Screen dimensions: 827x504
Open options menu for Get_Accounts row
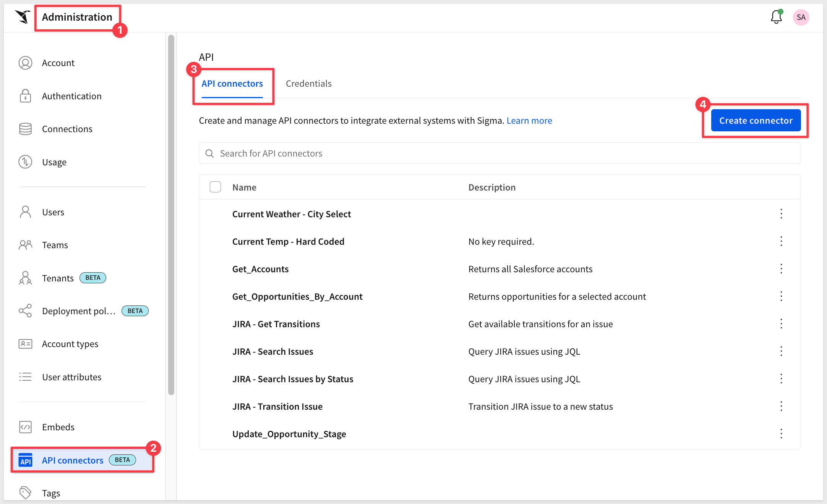(781, 269)
